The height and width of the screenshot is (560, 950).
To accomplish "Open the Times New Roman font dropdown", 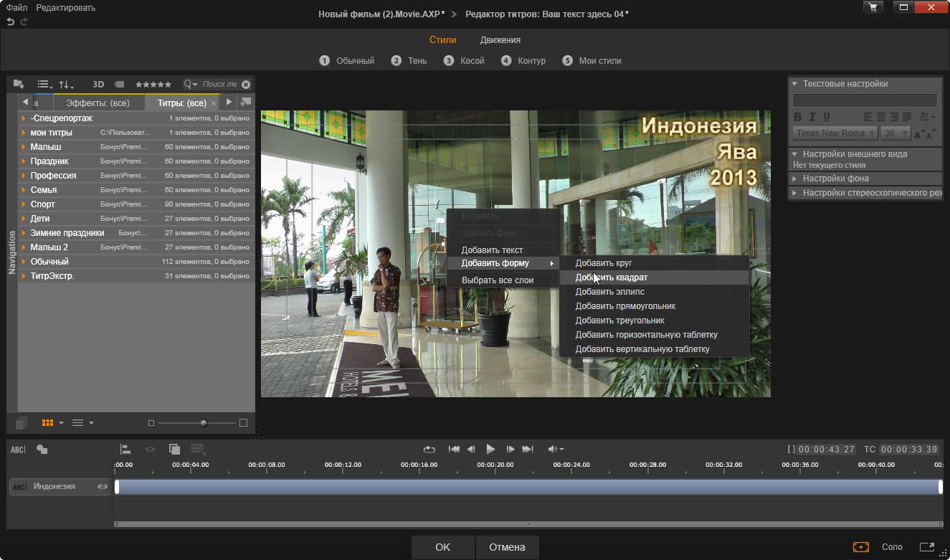I will tap(835, 133).
